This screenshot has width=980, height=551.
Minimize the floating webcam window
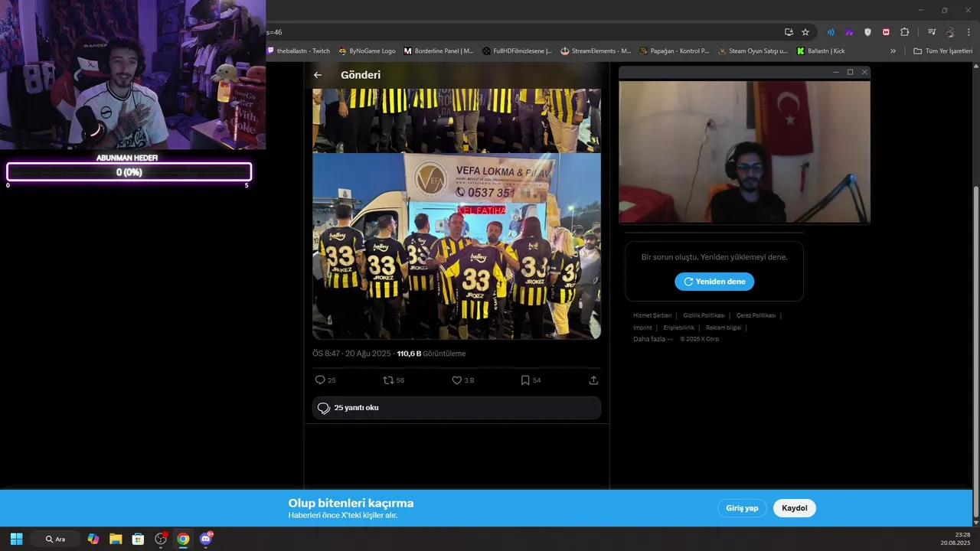[835, 72]
